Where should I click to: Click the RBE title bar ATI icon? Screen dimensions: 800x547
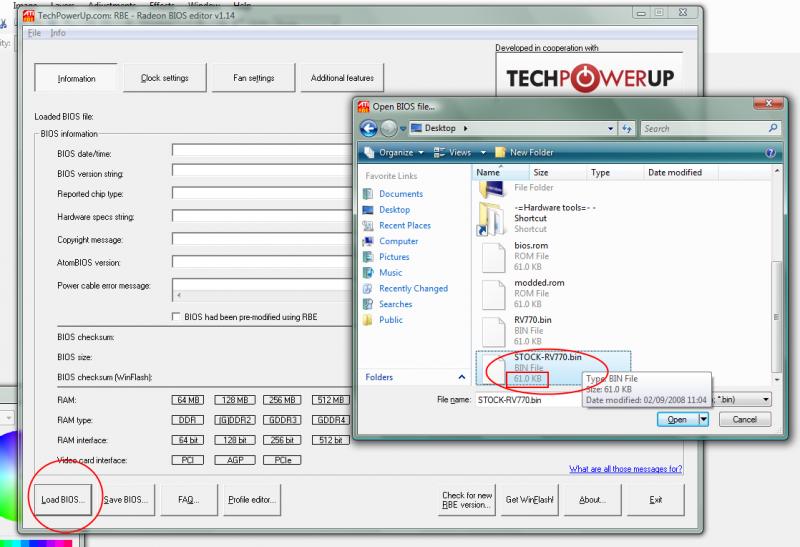pos(29,16)
